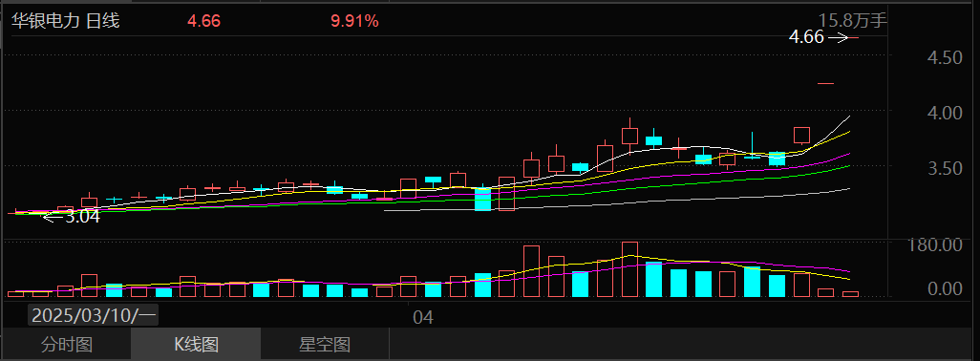Image resolution: width=980 pixels, height=361 pixels.
Task: Click the 04 month marker on time axis
Action: tap(423, 318)
